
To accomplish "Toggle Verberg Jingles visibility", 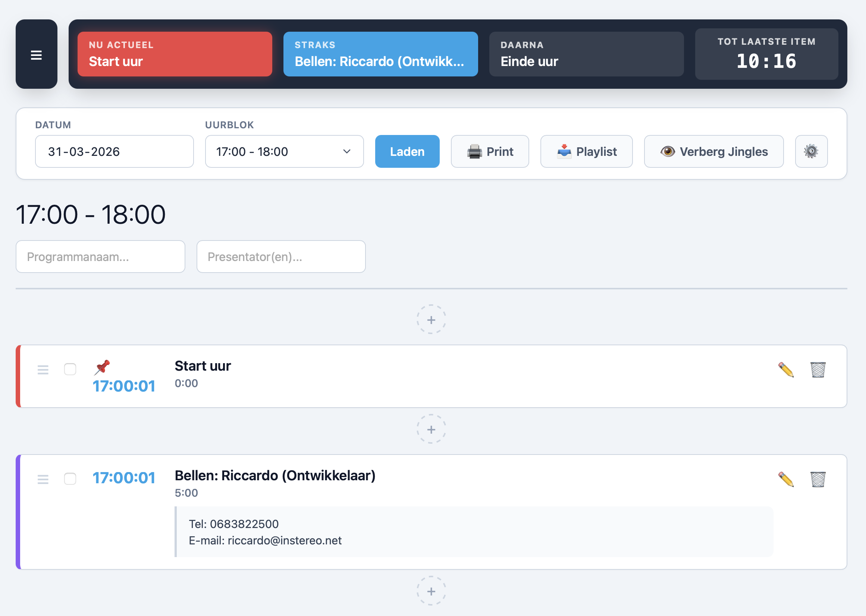I will (713, 151).
